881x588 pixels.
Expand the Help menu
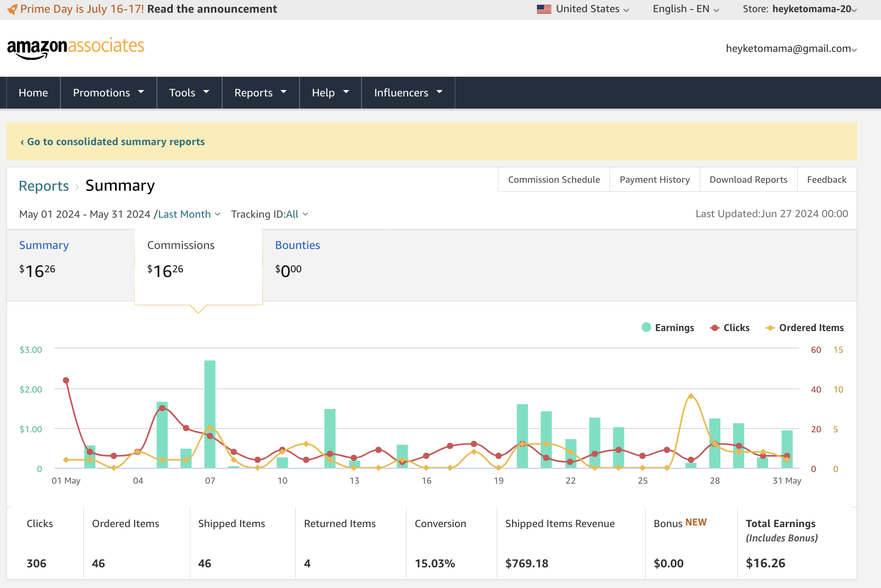click(x=331, y=93)
